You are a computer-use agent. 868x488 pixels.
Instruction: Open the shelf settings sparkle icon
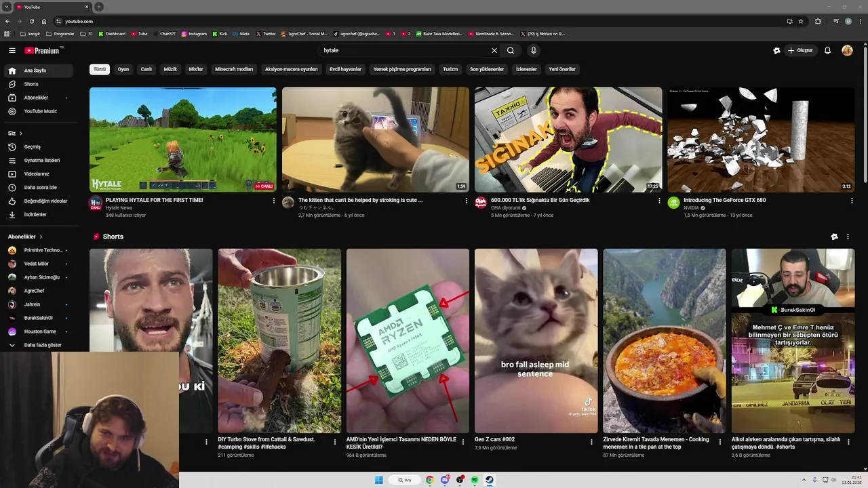click(x=834, y=237)
